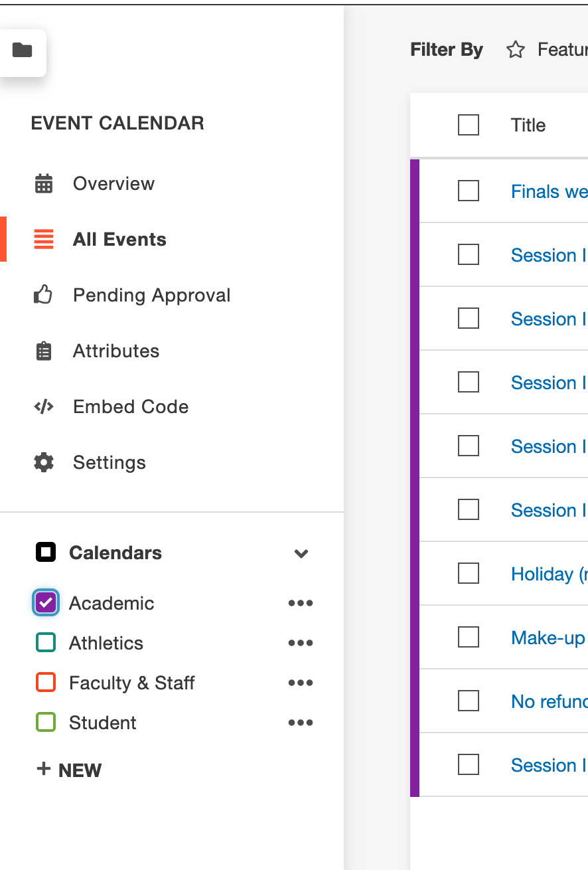
Task: Click the Pending Approval thumbs-up icon
Action: [x=43, y=295]
